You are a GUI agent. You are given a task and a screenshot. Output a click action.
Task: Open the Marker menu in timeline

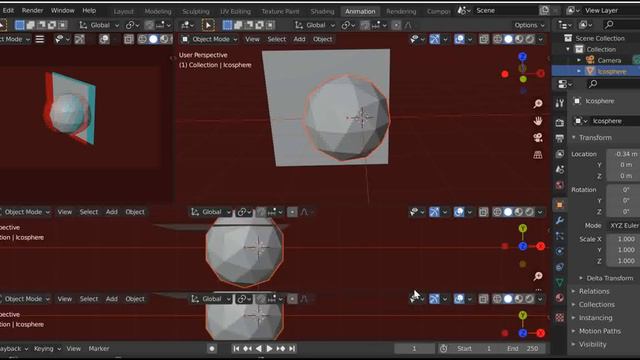click(99, 349)
